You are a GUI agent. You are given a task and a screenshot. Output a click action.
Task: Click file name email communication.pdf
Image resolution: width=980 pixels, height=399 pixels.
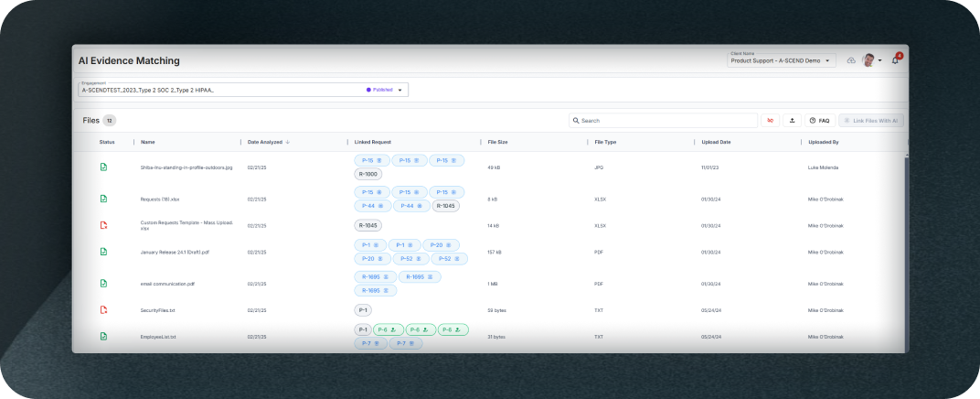coord(167,284)
